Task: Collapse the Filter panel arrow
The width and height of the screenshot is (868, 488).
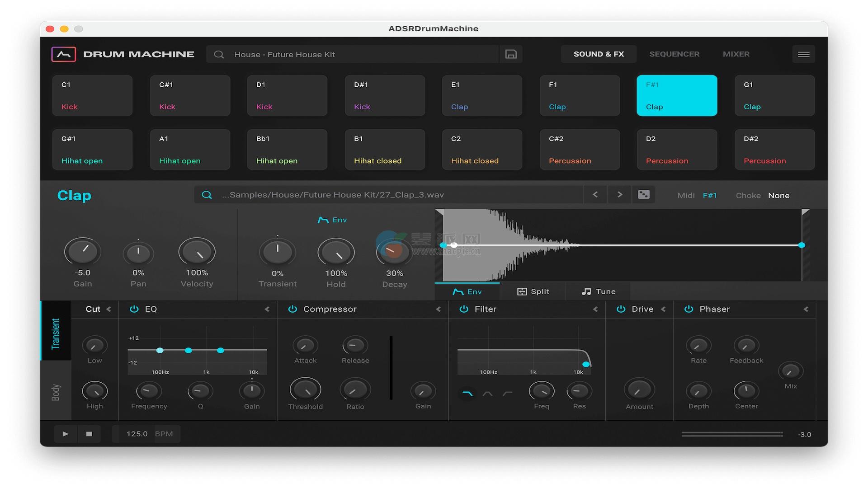Action: coord(595,310)
